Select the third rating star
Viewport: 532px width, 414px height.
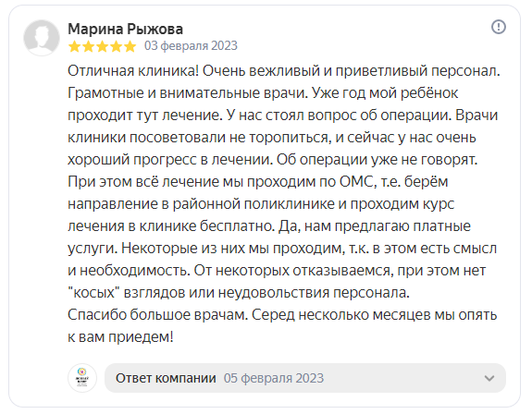pyautogui.click(x=102, y=46)
